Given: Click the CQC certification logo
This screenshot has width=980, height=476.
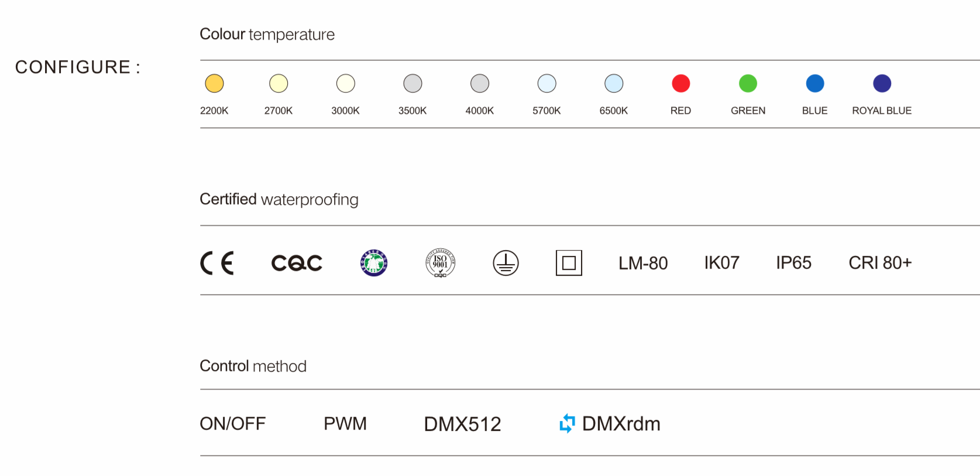Looking at the screenshot, I should tap(297, 263).
